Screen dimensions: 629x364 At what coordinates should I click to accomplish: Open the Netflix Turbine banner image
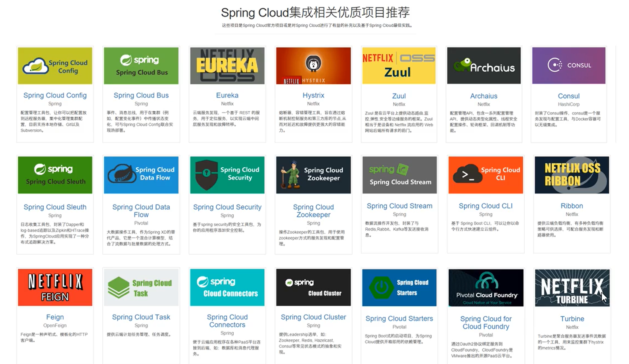(572, 288)
